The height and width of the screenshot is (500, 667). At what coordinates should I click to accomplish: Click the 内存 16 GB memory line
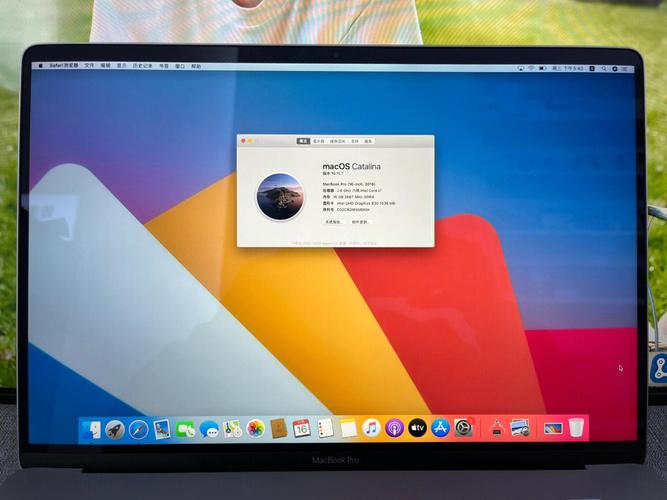coord(348,197)
